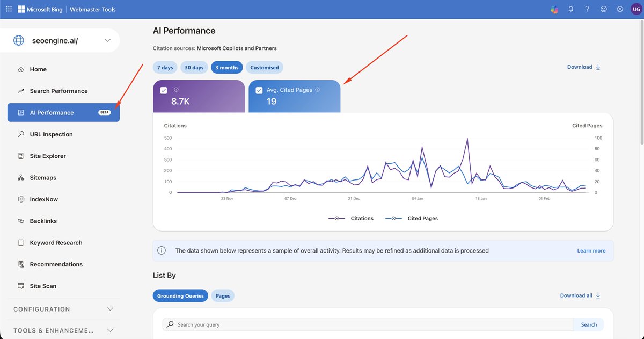Click the globe icon next to seoengine.ai

(19, 40)
